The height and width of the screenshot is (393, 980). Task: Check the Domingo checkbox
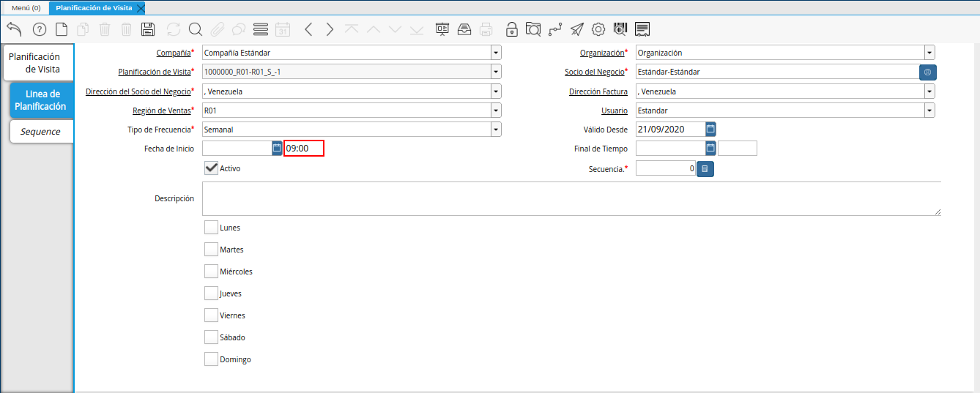211,359
